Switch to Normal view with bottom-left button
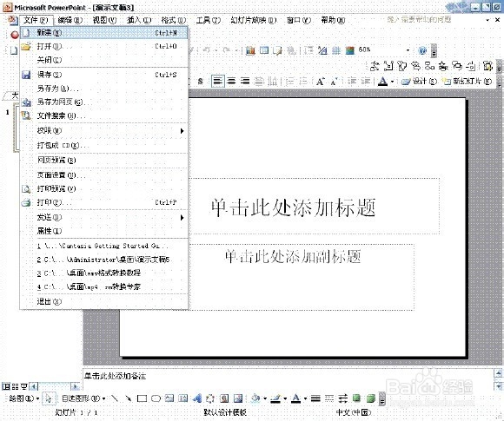This screenshot has width=504, height=421. 6,386
